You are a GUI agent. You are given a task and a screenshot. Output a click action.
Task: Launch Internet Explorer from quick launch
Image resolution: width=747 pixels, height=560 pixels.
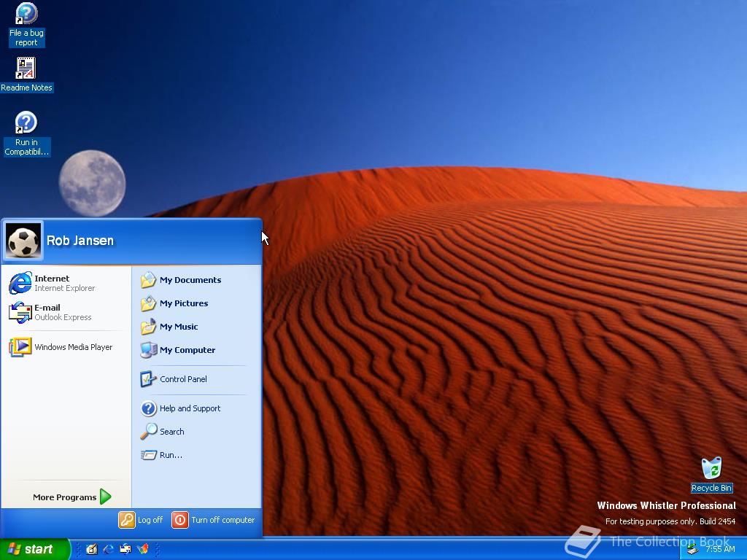pos(109,549)
